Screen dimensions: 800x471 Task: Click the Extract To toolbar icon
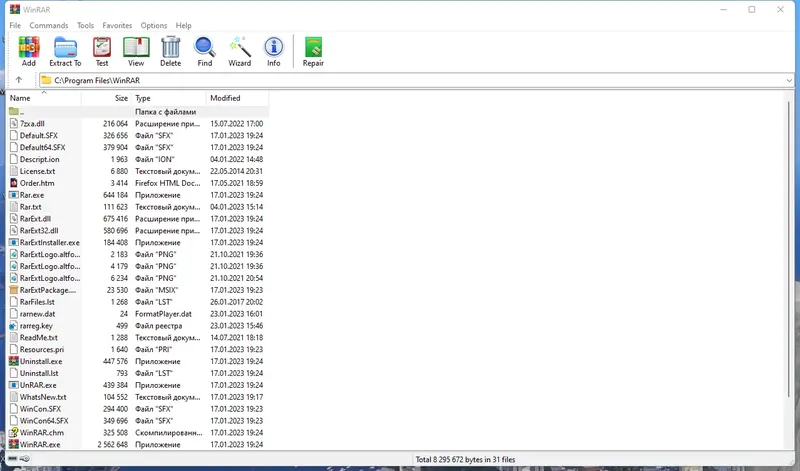pyautogui.click(x=65, y=47)
